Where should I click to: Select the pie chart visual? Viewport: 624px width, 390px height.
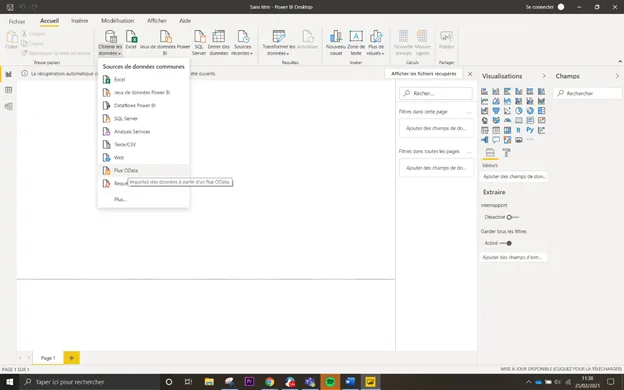click(x=519, y=111)
